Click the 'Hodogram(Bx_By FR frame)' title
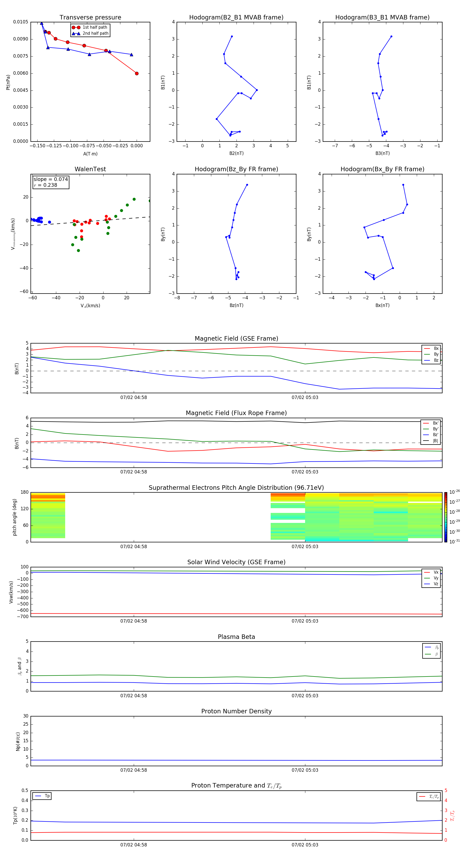This screenshot has height=868, width=473. click(x=382, y=169)
